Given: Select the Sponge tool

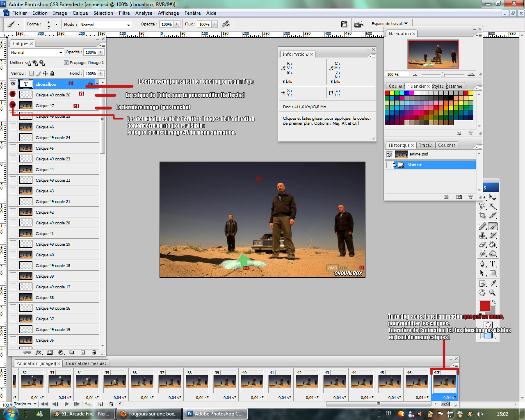Looking at the screenshot, I should coord(493,253).
